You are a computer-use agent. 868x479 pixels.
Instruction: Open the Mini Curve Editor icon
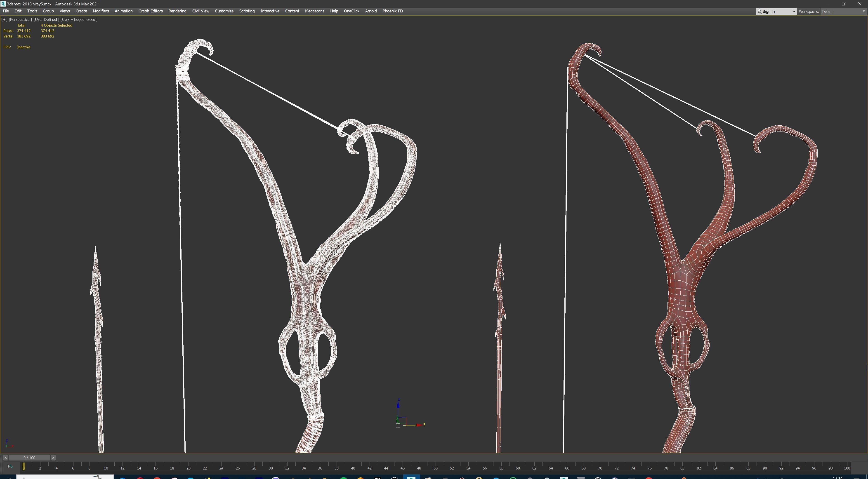click(10, 467)
